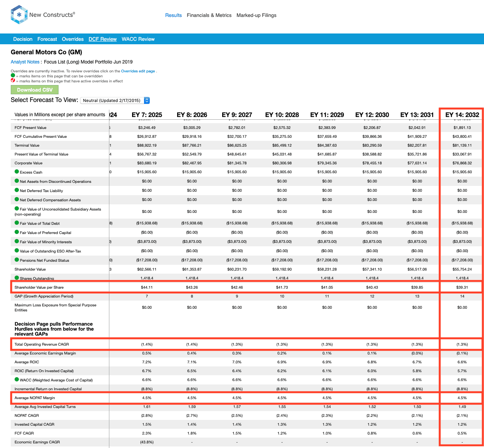484x448 pixels.
Task: Click the Invested Capital CAGR row label
Action: click(34, 424)
